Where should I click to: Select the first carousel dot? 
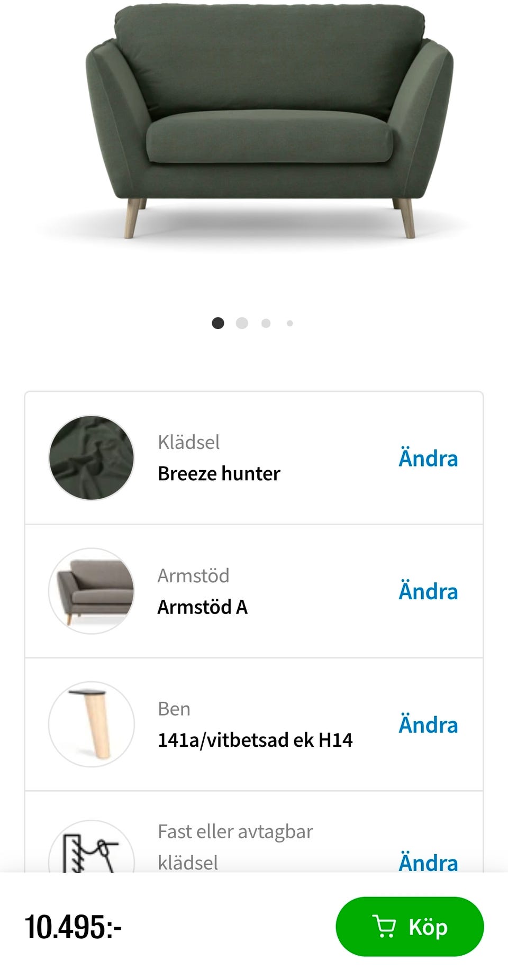[217, 323]
